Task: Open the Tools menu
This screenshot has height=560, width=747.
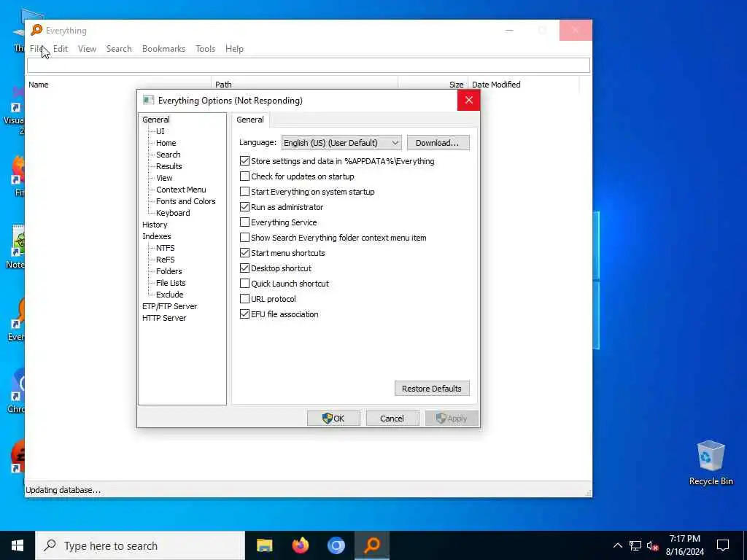Action: click(205, 49)
